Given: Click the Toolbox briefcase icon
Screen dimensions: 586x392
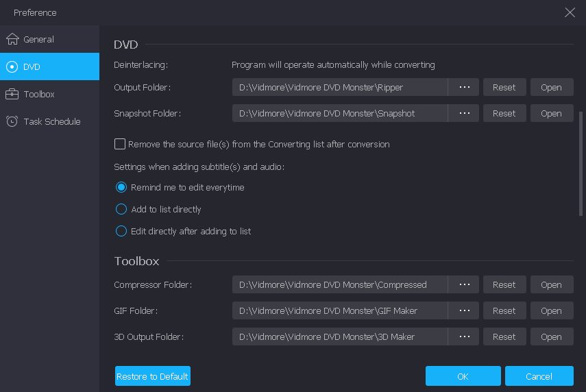Looking at the screenshot, I should coord(12,94).
